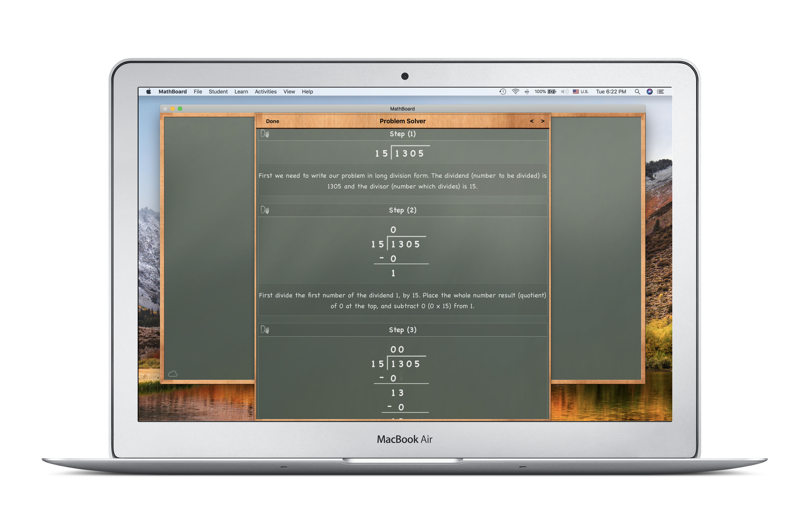Open the Help menu

coord(307,91)
